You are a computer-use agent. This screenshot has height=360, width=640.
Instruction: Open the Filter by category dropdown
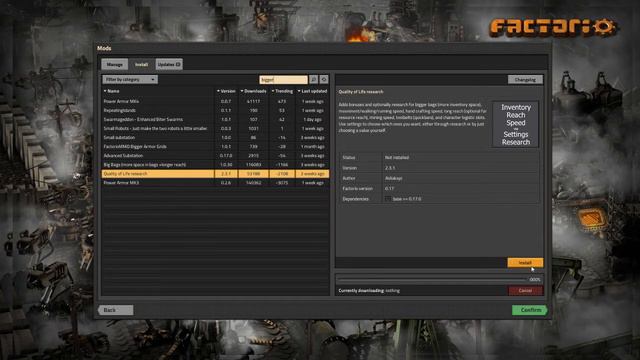(130, 80)
